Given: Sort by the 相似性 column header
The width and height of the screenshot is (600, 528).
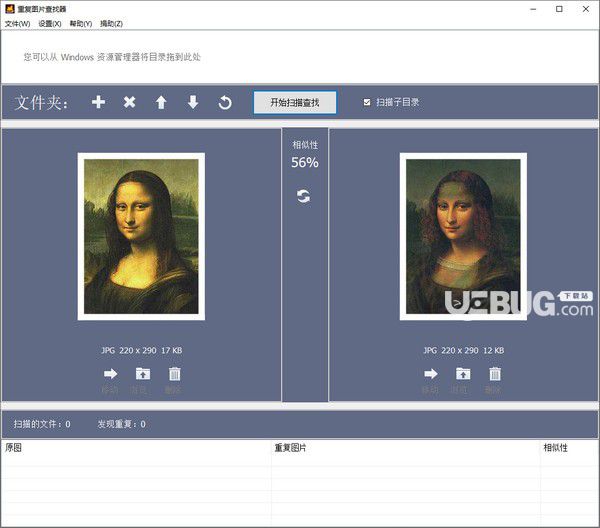Looking at the screenshot, I should (555, 447).
